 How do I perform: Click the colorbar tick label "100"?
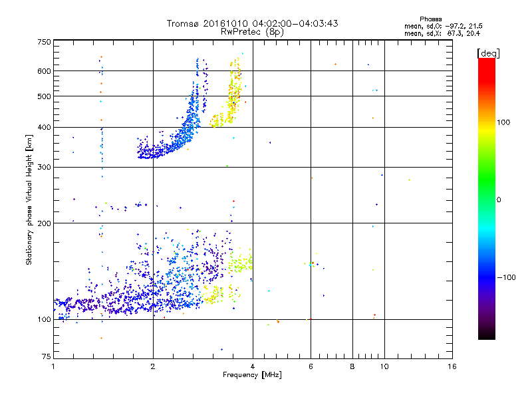click(503, 122)
